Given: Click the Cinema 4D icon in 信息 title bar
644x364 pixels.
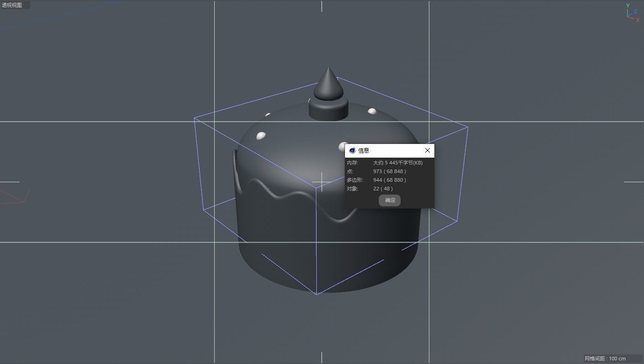Looking at the screenshot, I should click(352, 150).
